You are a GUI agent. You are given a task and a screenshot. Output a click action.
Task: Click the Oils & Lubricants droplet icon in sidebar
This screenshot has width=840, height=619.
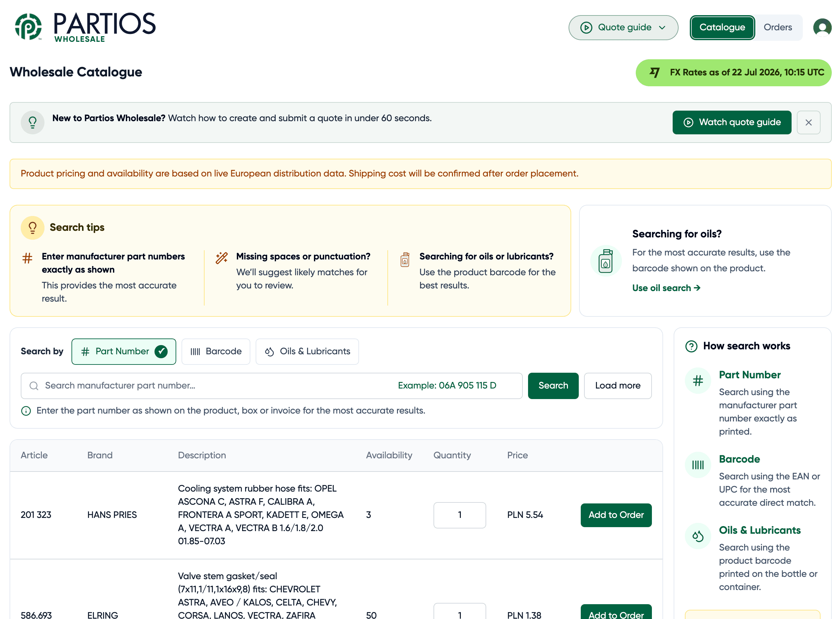point(698,536)
